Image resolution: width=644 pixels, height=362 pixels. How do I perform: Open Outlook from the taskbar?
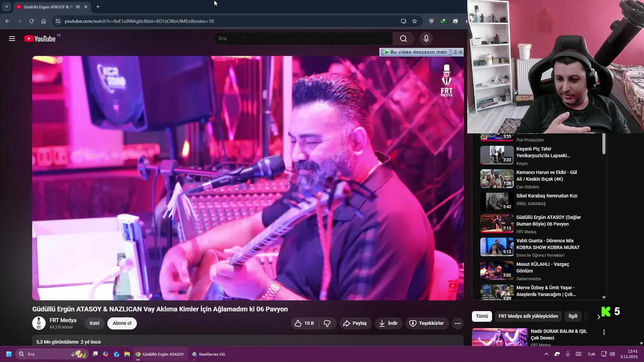click(116, 354)
